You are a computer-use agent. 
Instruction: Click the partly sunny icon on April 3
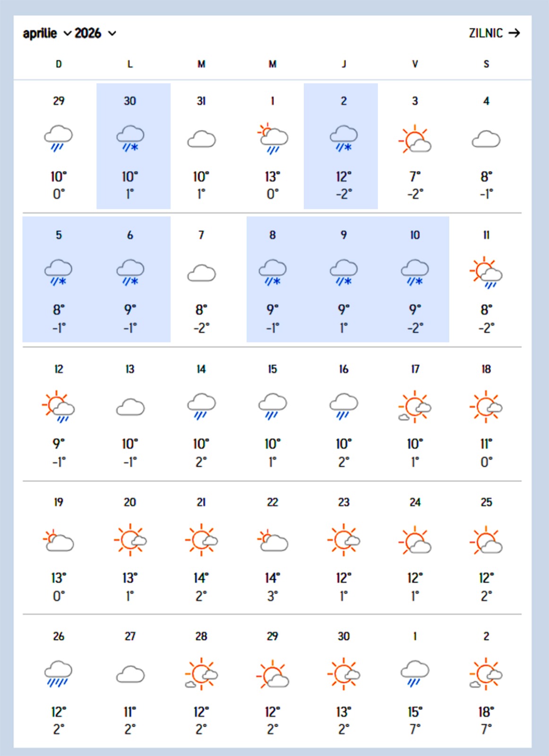pos(415,139)
